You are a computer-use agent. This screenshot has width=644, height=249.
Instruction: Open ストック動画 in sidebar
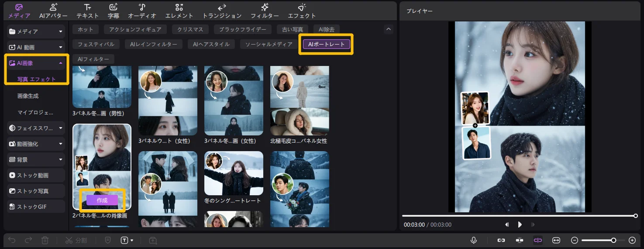coord(36,175)
